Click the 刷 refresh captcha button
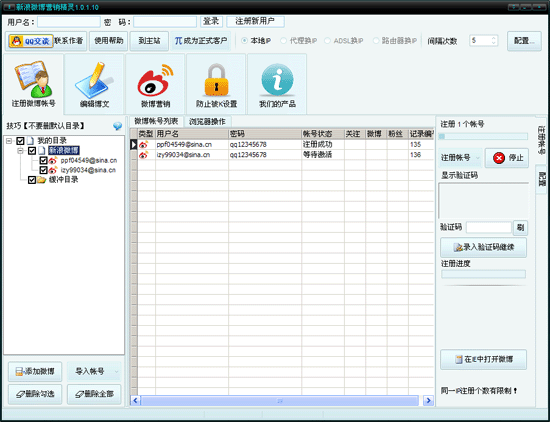The height and width of the screenshot is (422, 550). pos(520,228)
